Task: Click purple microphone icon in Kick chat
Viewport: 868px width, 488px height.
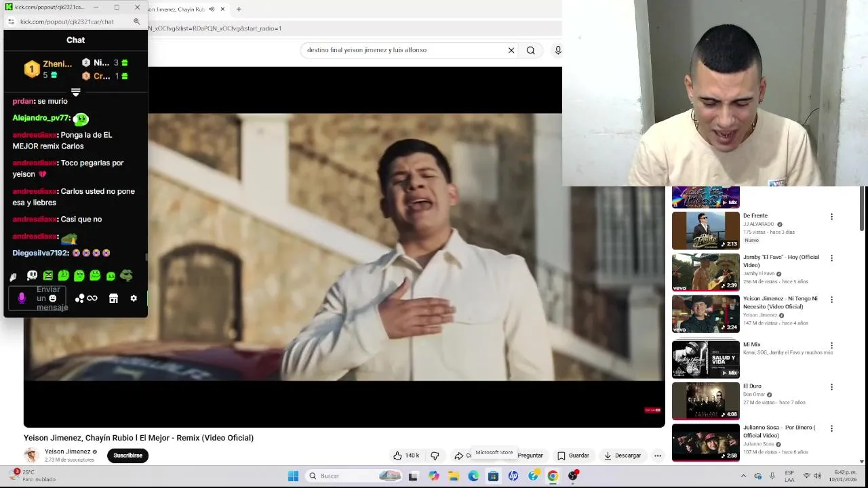Action: [22, 298]
